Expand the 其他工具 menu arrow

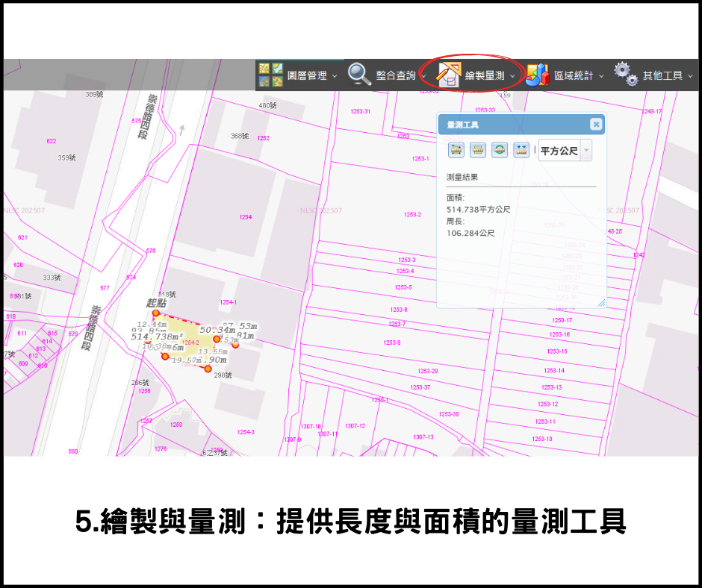690,76
